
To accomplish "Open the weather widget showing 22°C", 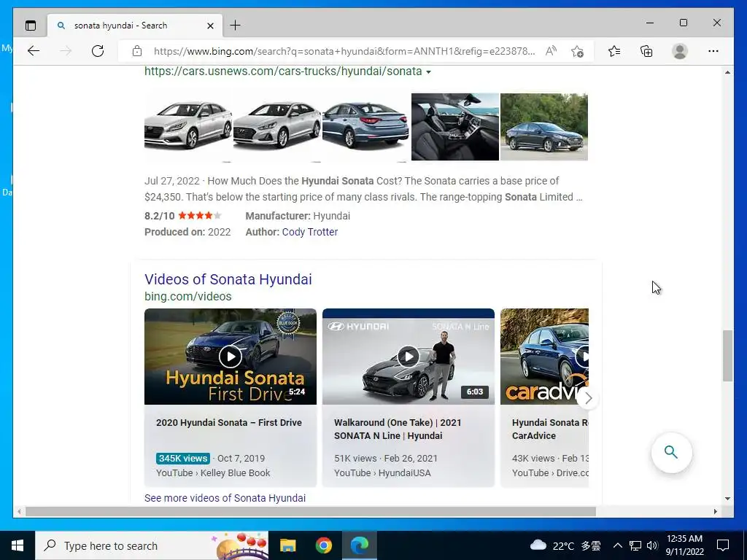I will (x=565, y=545).
